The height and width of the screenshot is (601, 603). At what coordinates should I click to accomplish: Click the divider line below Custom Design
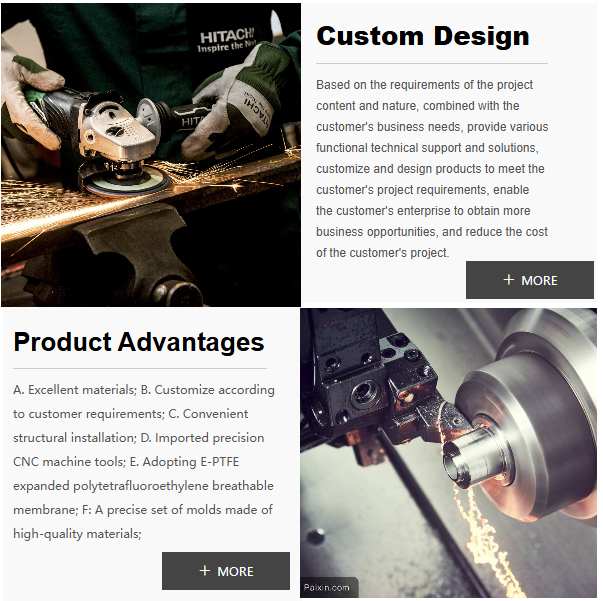[432, 63]
